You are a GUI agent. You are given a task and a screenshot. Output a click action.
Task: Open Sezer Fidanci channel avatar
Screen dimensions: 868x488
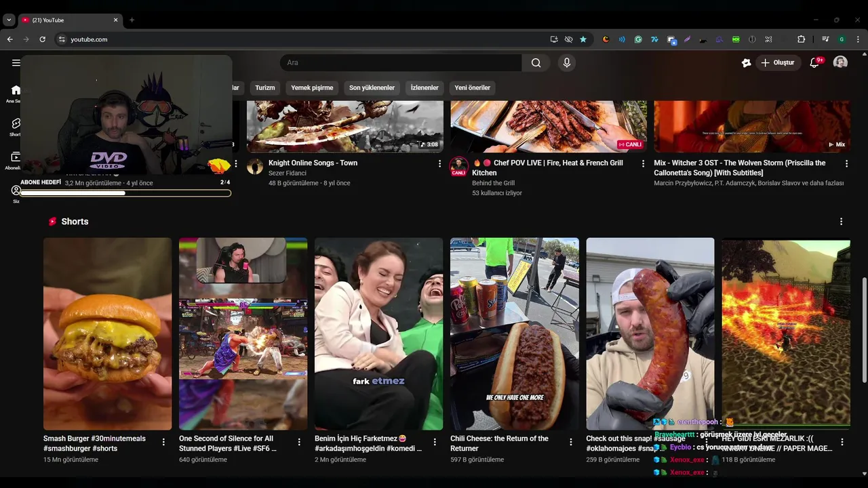click(x=255, y=167)
